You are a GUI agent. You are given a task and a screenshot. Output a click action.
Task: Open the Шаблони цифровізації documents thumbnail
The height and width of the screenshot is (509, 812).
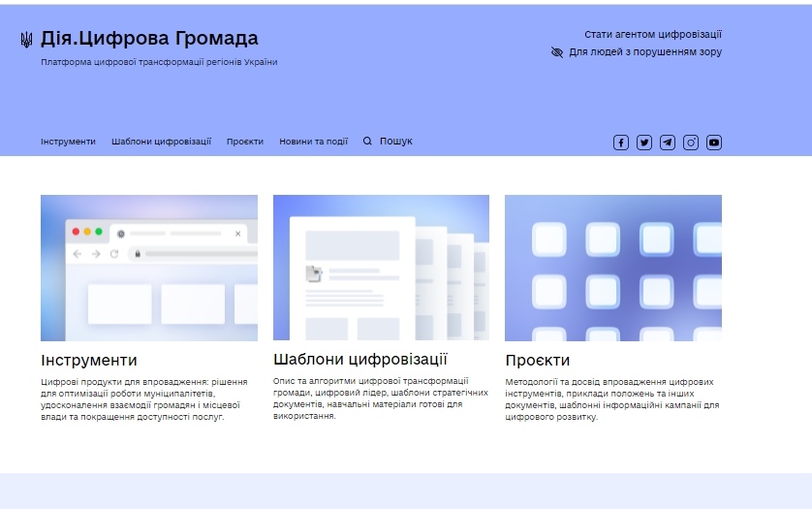381,268
